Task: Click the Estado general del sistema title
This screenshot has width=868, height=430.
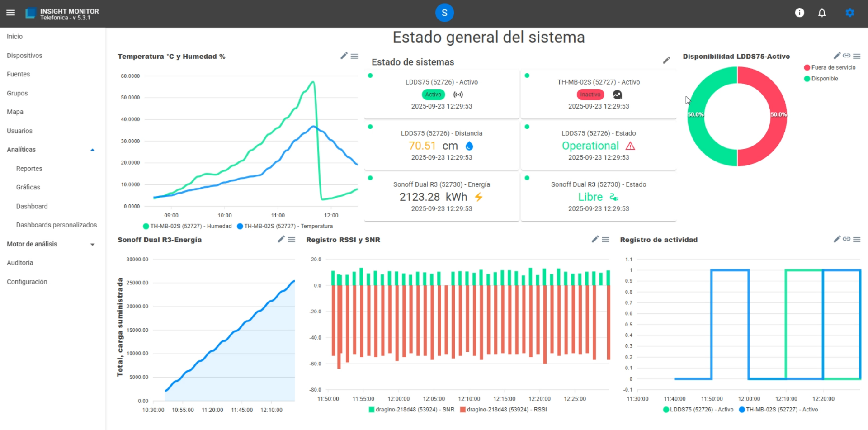Action: point(488,37)
